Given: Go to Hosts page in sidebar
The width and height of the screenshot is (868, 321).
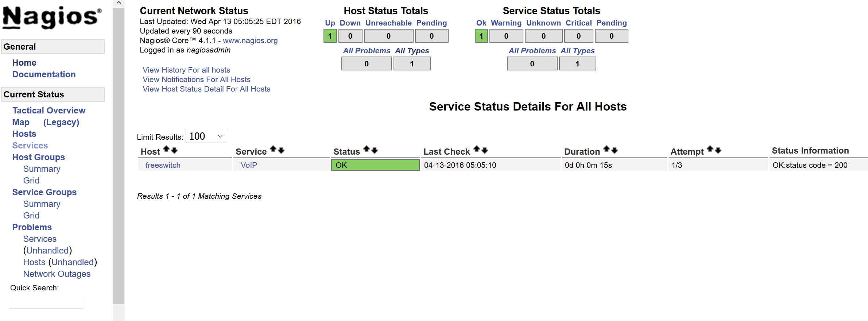Looking at the screenshot, I should point(24,134).
